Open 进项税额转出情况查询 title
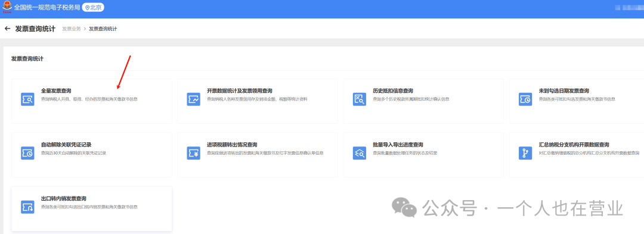The image size is (644, 234). pos(232,145)
